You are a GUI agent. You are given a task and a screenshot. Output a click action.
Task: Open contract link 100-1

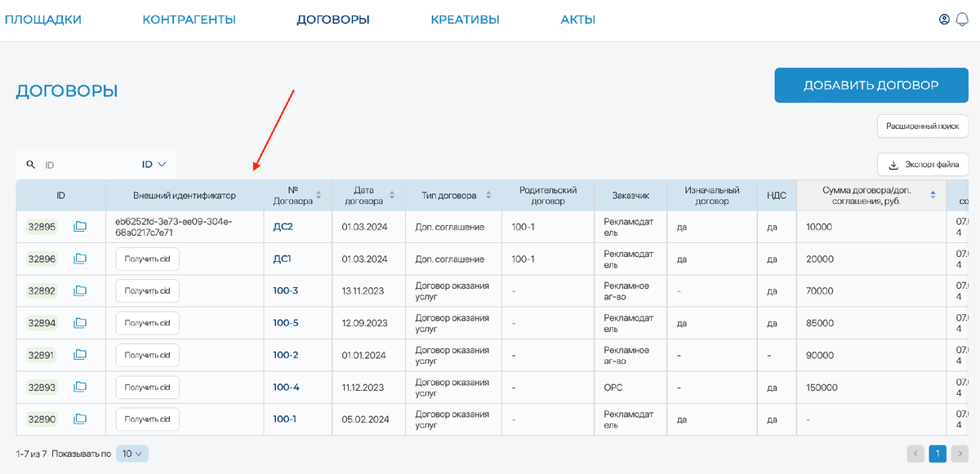285,419
